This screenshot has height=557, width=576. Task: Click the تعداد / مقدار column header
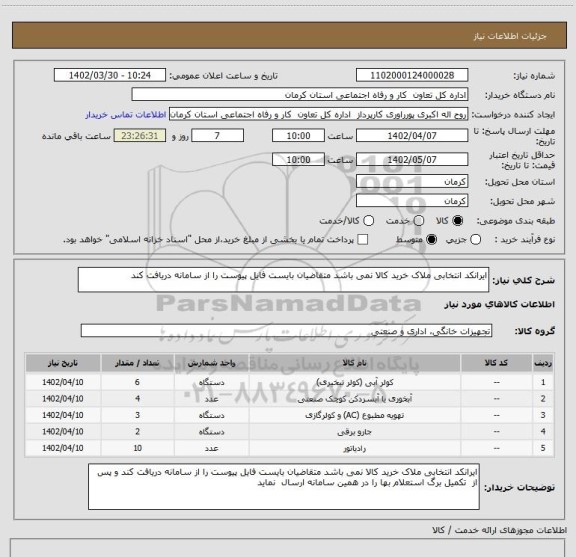point(137,363)
